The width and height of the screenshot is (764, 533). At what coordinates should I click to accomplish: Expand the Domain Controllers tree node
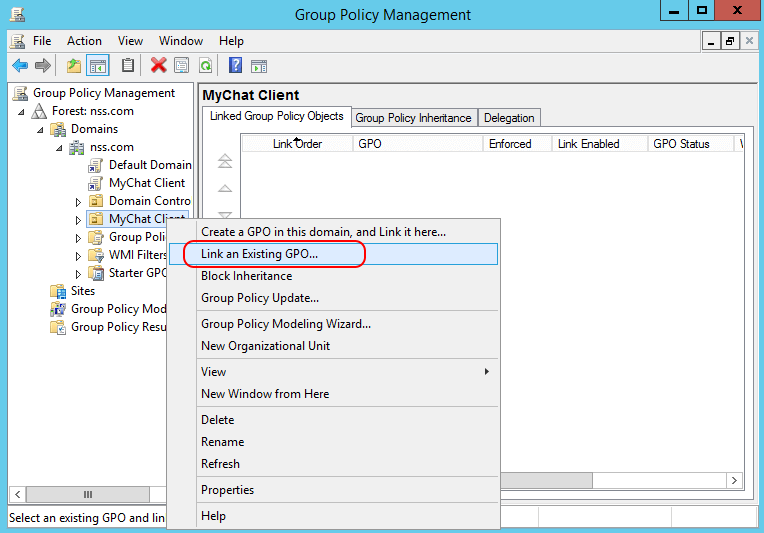[x=79, y=201]
